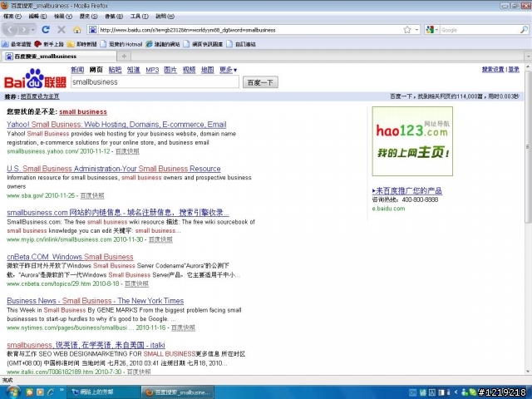Open the 說明 (H) menu

(x=165, y=17)
